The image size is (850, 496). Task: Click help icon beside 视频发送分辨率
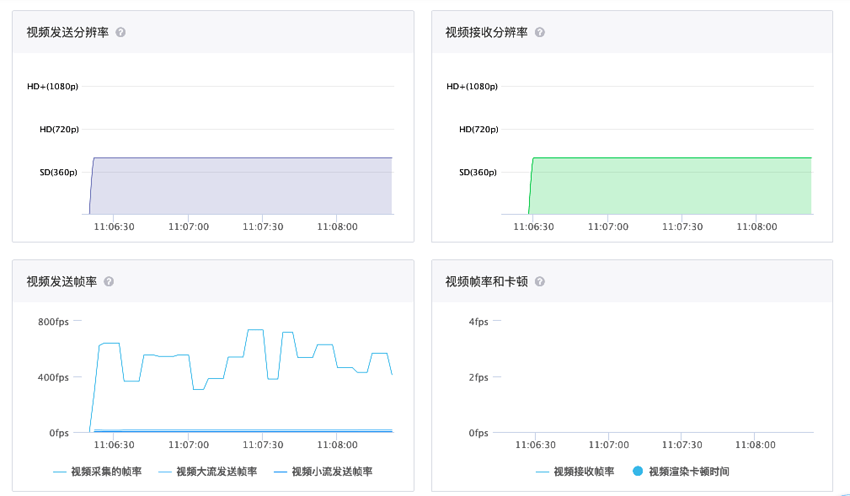point(121,33)
